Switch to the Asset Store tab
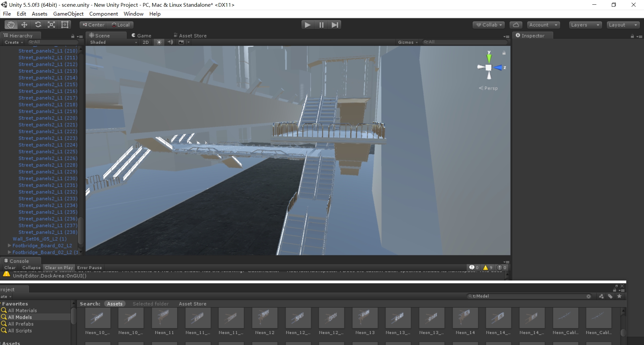 tap(190, 36)
